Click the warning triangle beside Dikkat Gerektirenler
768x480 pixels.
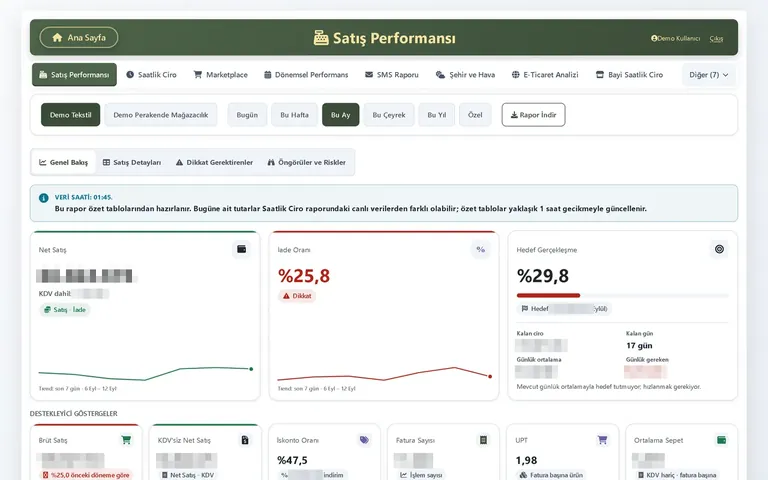click(179, 162)
